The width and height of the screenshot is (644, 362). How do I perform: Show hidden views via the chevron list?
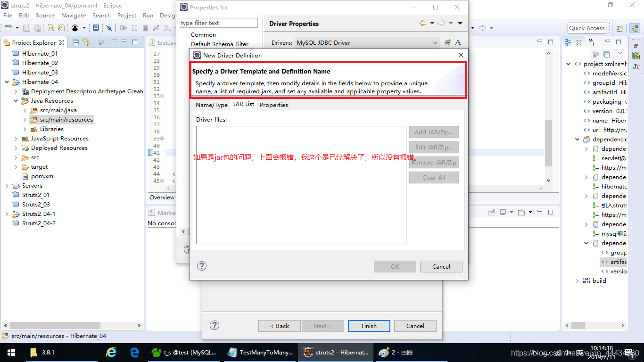(x=592, y=42)
